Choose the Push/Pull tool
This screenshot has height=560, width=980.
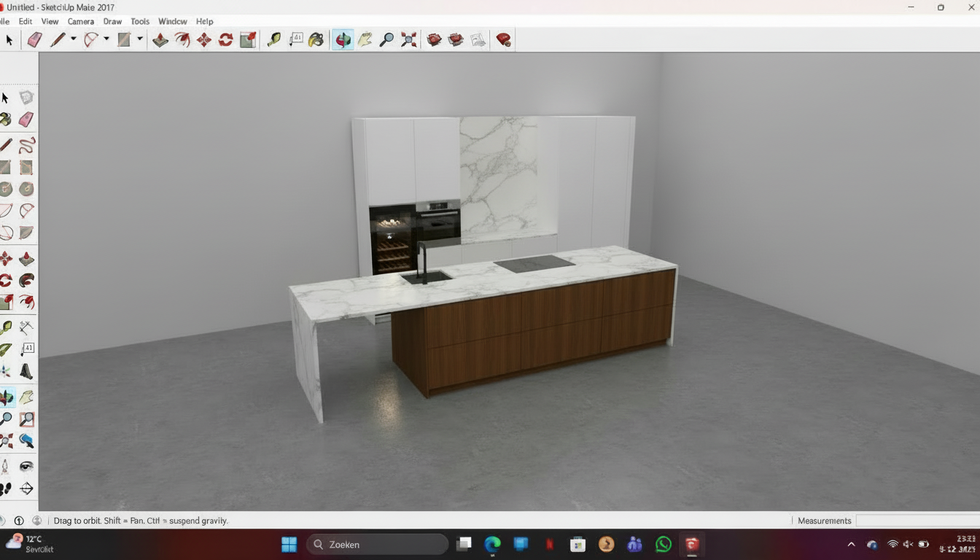click(x=160, y=40)
